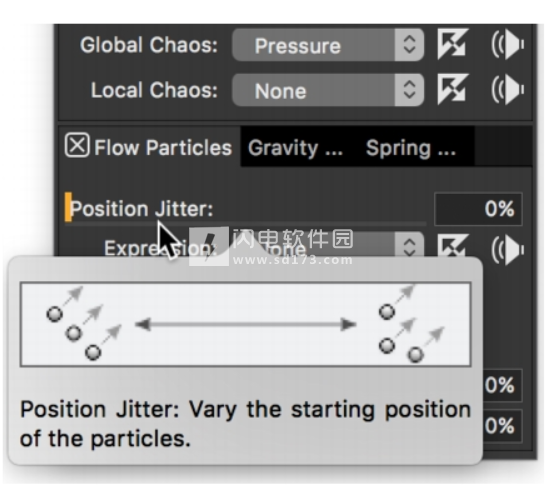Open the Global Chaos Pressure dropdown
The image size is (558, 493).
(x=328, y=45)
